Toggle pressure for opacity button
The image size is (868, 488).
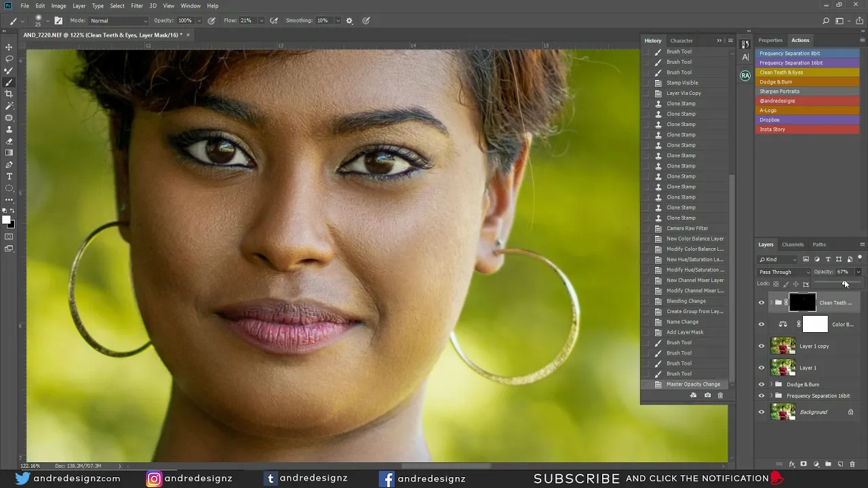212,21
